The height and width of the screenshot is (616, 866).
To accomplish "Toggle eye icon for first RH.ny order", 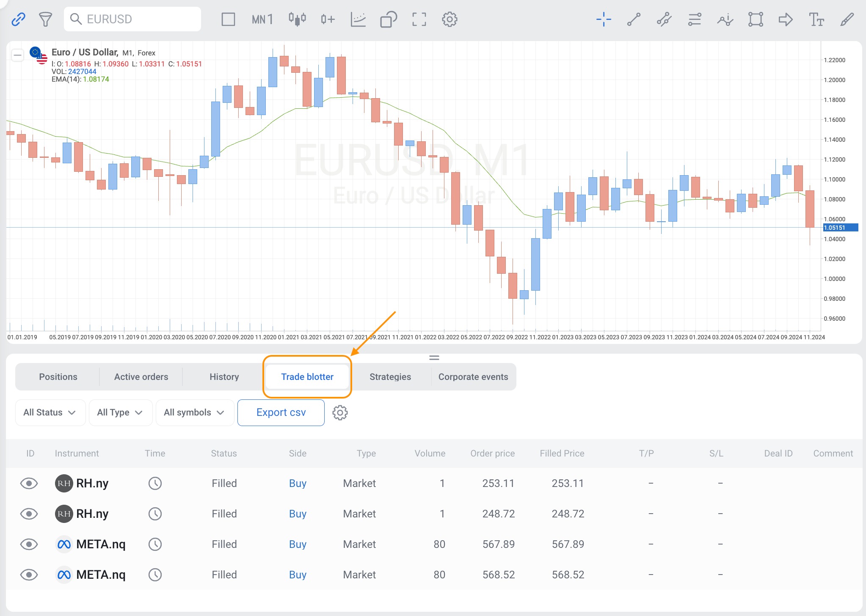I will tap(29, 483).
